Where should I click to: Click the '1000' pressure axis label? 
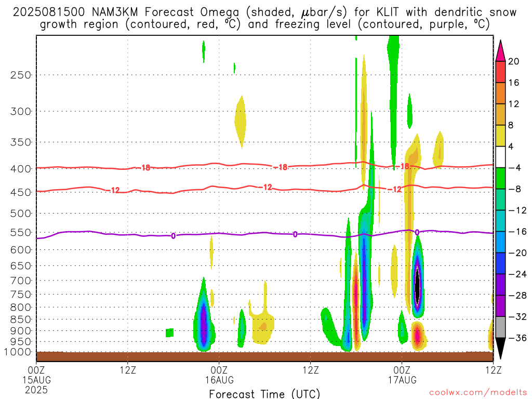pos(18,352)
